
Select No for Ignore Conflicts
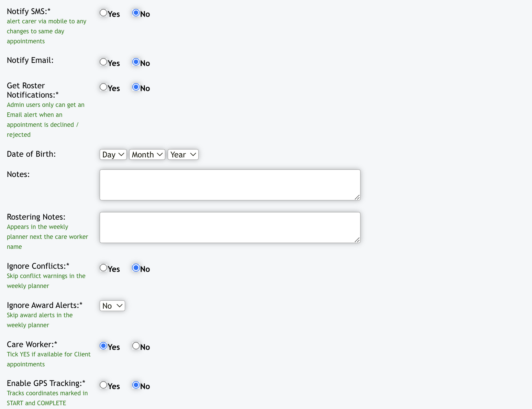pyautogui.click(x=136, y=268)
